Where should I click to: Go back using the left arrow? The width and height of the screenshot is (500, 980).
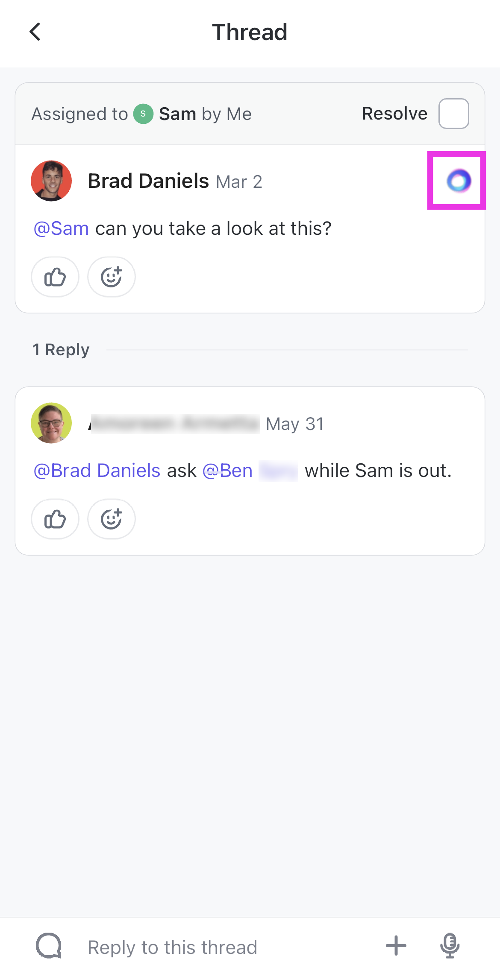click(x=35, y=32)
